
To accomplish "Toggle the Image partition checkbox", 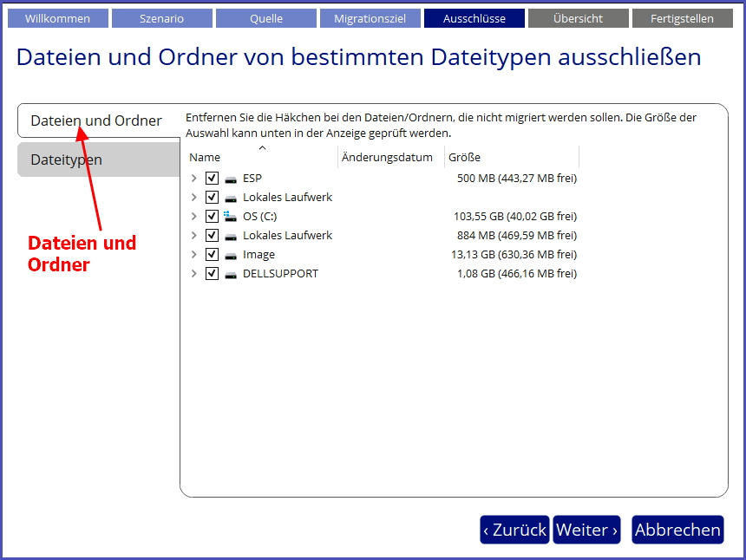I will (x=212, y=255).
